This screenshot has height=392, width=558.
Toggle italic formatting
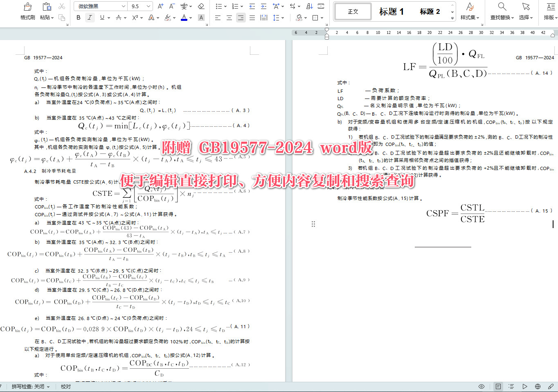pos(90,17)
